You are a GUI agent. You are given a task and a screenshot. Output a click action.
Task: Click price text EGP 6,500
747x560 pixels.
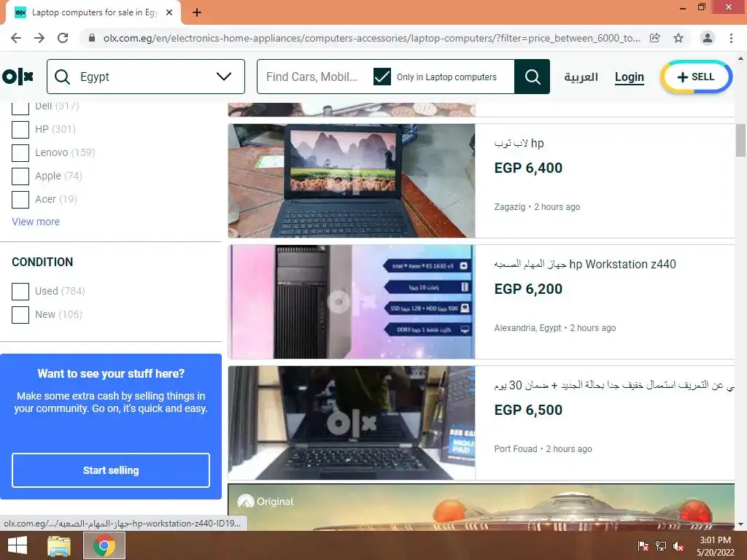click(x=528, y=410)
